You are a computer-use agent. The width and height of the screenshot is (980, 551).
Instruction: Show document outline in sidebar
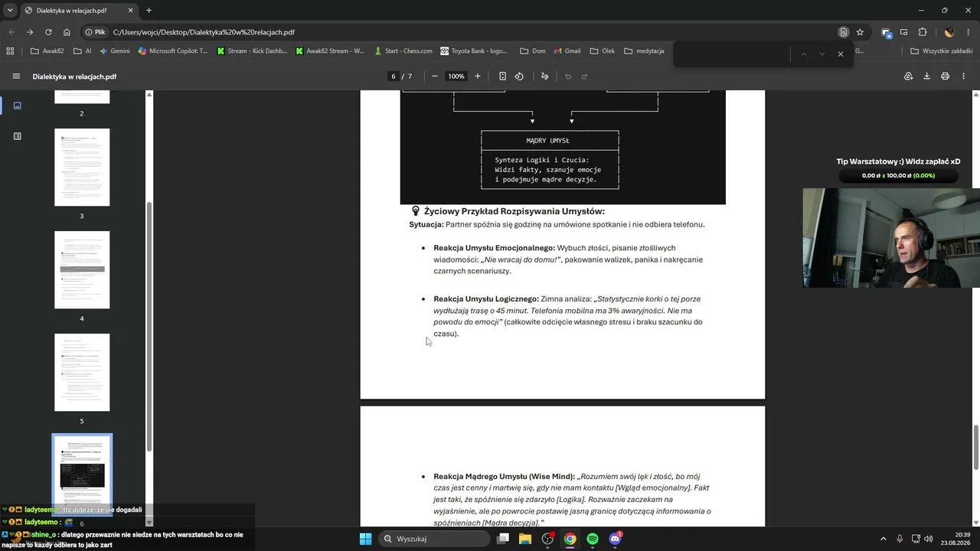pos(18,136)
